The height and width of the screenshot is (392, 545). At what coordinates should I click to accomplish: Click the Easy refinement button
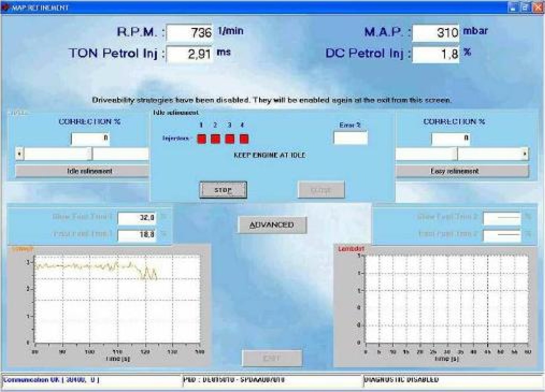pos(462,171)
